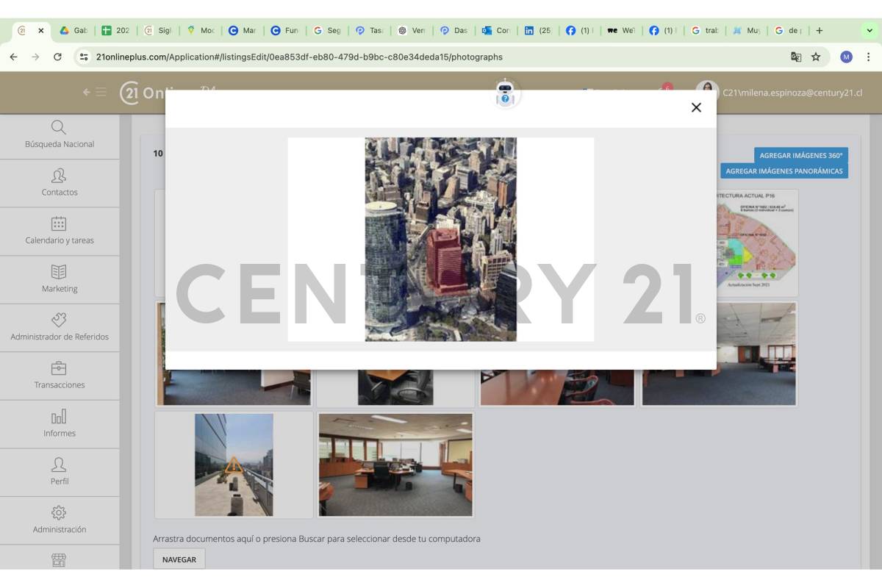Screen dimensions: 882x588
Task: Close the current 21online tab
Action: 40,31
